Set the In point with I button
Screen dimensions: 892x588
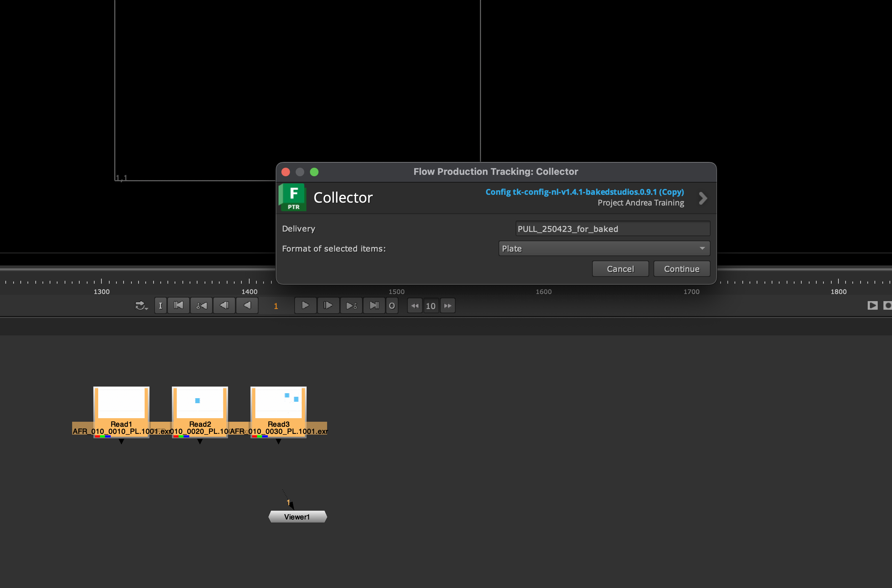point(160,306)
